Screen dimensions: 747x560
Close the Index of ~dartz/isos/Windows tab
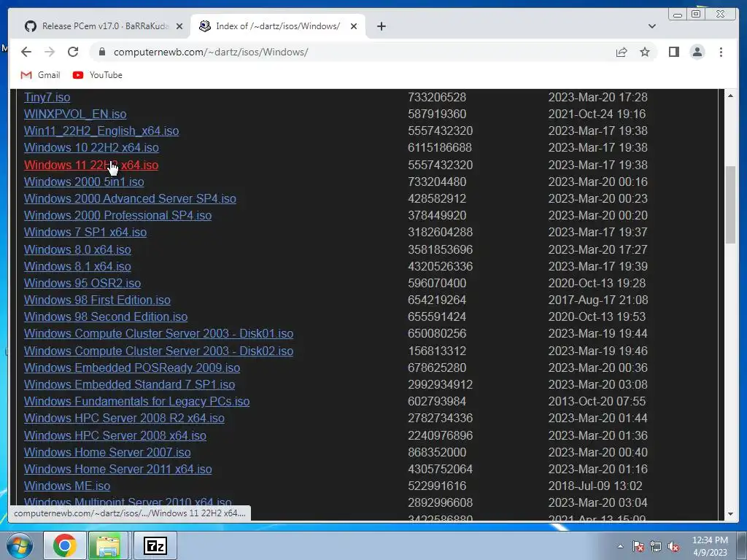[354, 27]
